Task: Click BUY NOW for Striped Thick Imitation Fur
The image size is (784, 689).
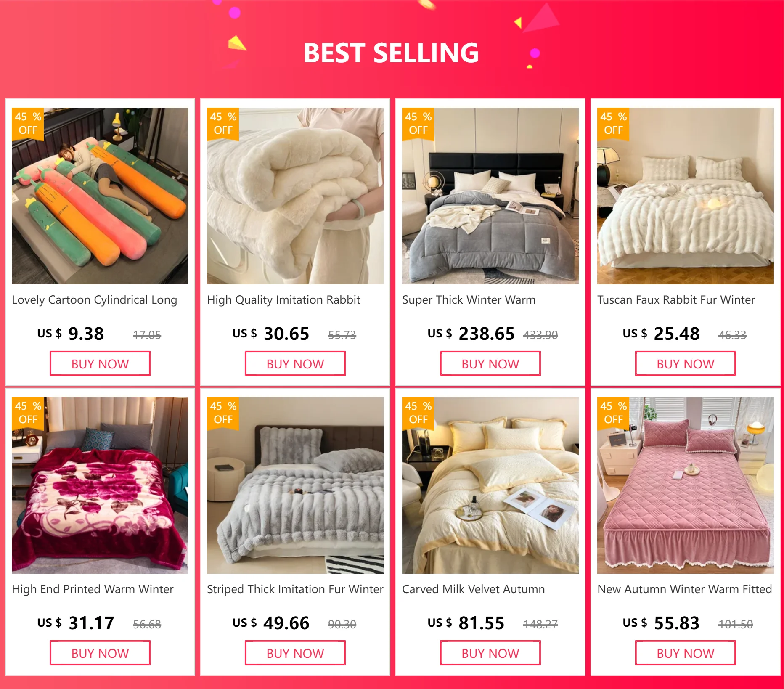Action: pos(295,653)
